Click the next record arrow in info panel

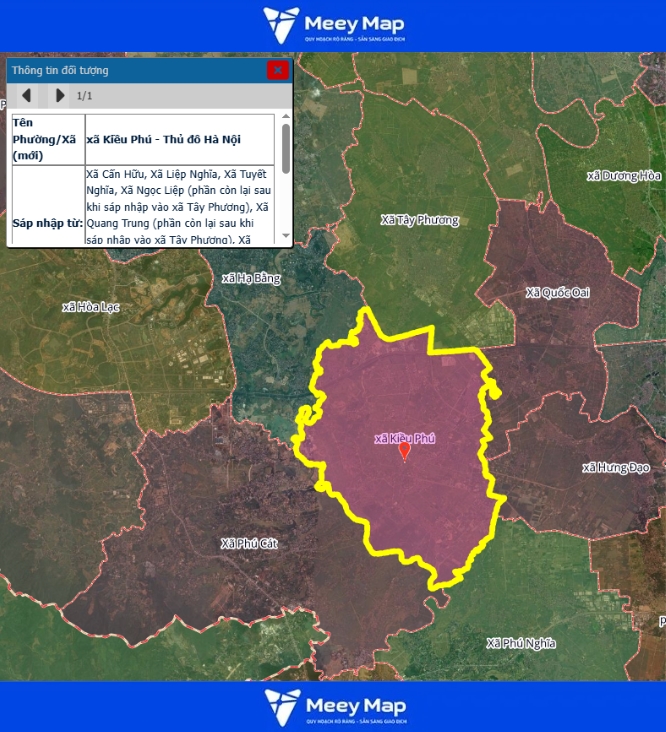click(60, 95)
